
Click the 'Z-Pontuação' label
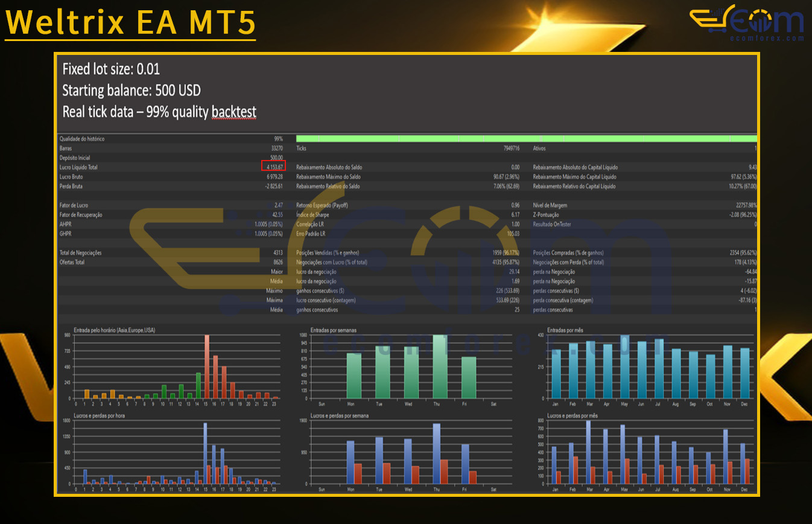(546, 215)
